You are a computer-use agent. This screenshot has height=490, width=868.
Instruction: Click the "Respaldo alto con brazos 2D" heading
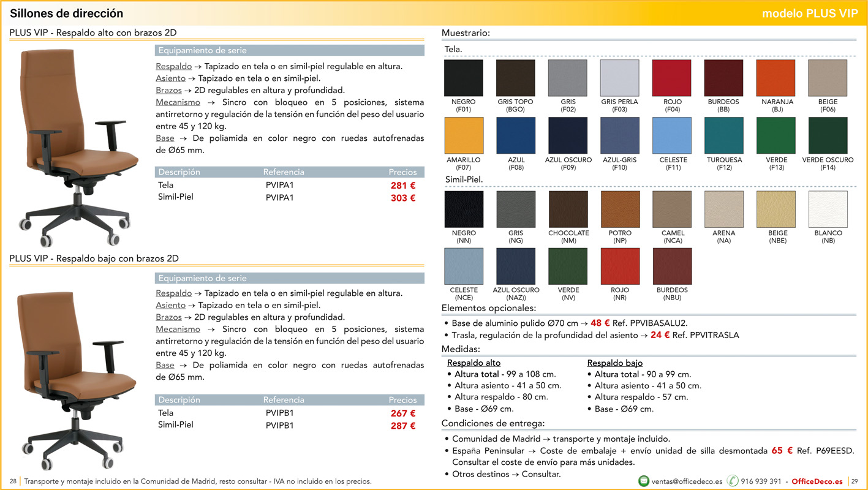click(117, 33)
